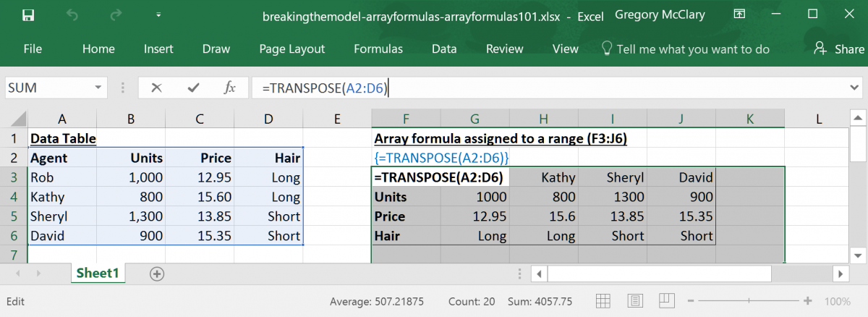Image resolution: width=868 pixels, height=317 pixels.
Task: Click the Average: 507.21875 status bar value
Action: [376, 301]
